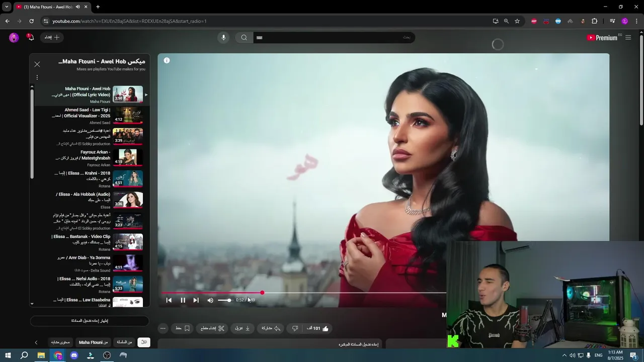Open the YouTube account avatar menu
The height and width of the screenshot is (362, 644).
[14, 38]
